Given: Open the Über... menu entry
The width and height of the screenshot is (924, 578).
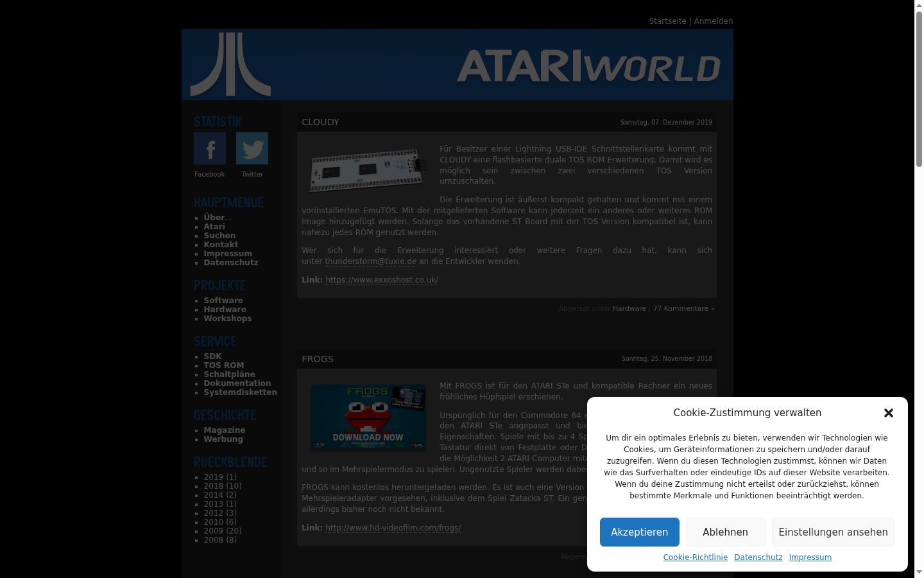Looking at the screenshot, I should pyautogui.click(x=218, y=218).
